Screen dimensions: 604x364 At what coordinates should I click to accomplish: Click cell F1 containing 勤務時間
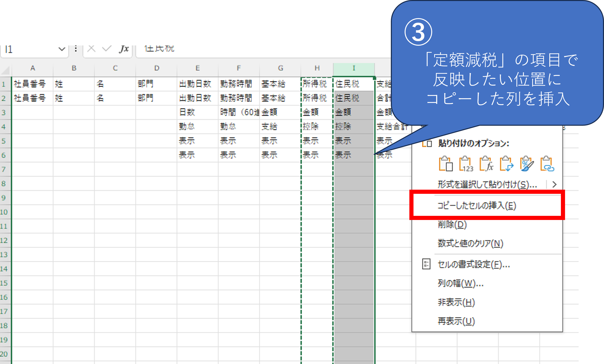(239, 84)
